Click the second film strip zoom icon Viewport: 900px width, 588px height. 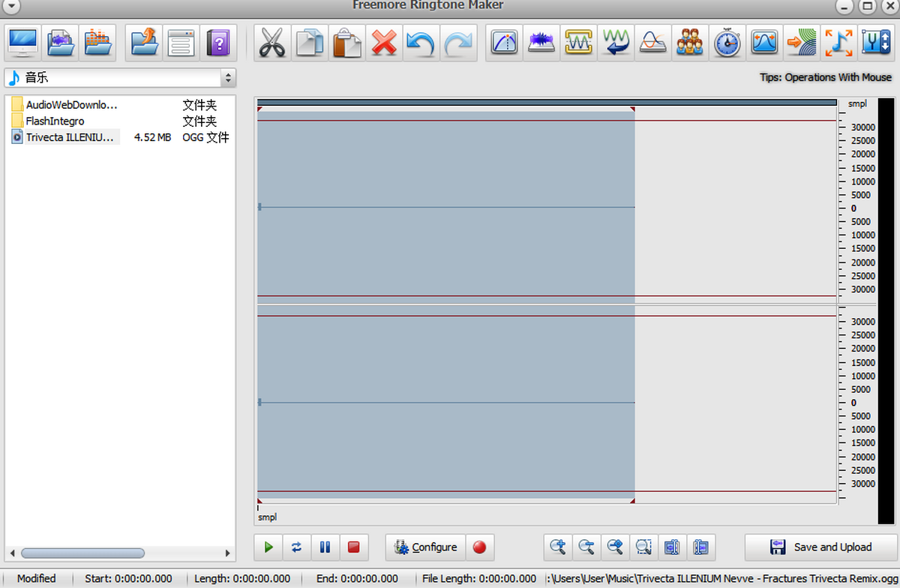pos(700,547)
